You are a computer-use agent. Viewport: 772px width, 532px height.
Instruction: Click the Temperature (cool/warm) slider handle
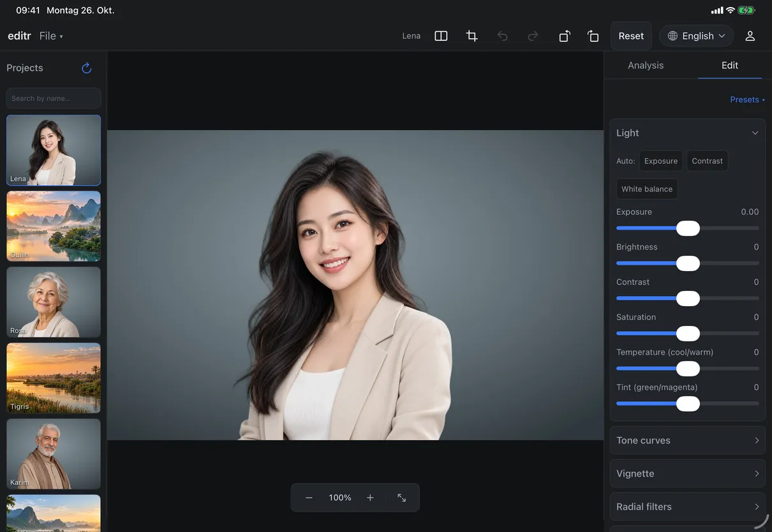(x=688, y=369)
